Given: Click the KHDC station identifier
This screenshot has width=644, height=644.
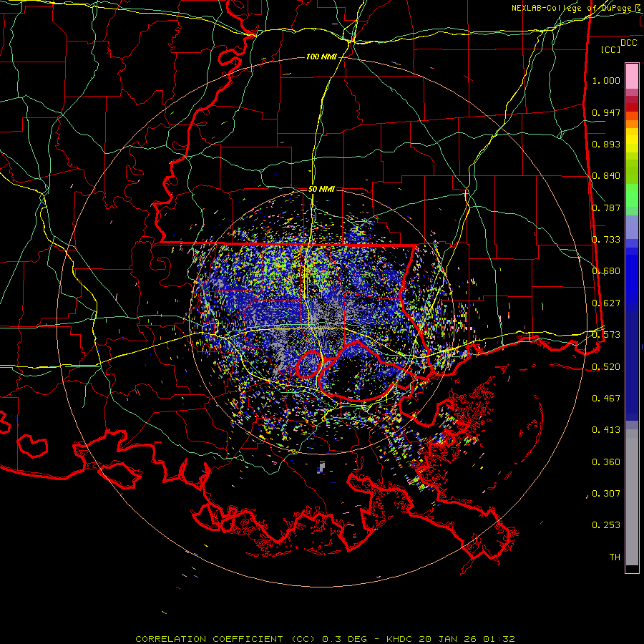Looking at the screenshot, I should [401, 639].
